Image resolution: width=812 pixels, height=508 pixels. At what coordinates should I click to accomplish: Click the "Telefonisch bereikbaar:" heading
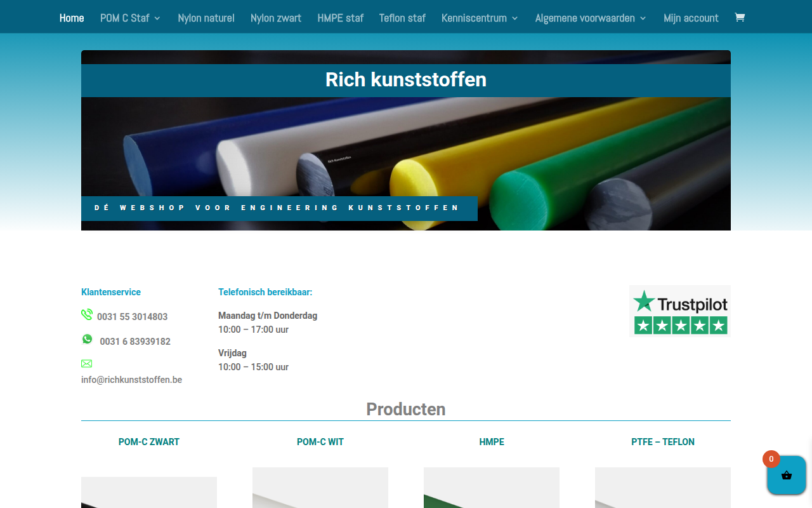[x=265, y=292]
